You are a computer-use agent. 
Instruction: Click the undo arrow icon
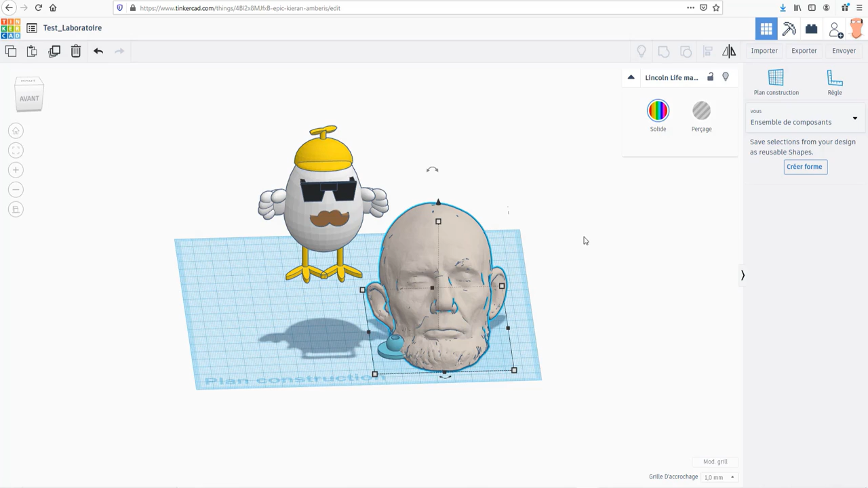coord(98,51)
